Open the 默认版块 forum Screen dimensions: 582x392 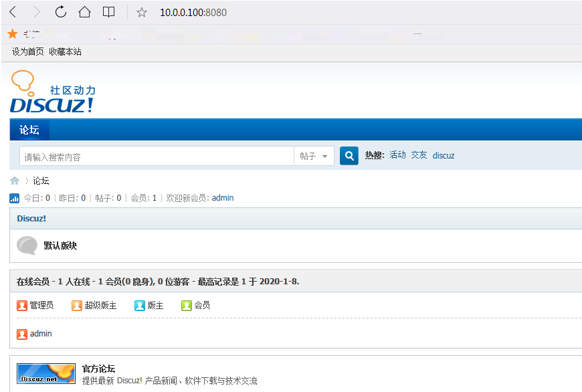(60, 246)
